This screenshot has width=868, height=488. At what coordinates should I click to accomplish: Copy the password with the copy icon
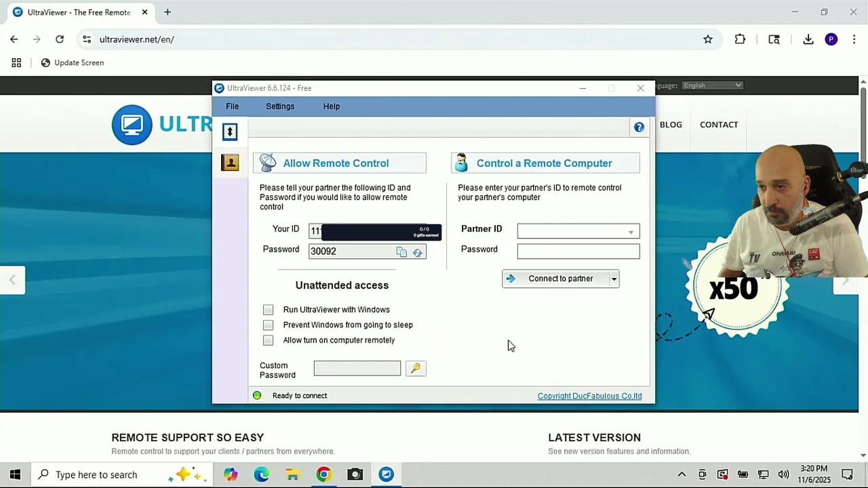pyautogui.click(x=401, y=252)
